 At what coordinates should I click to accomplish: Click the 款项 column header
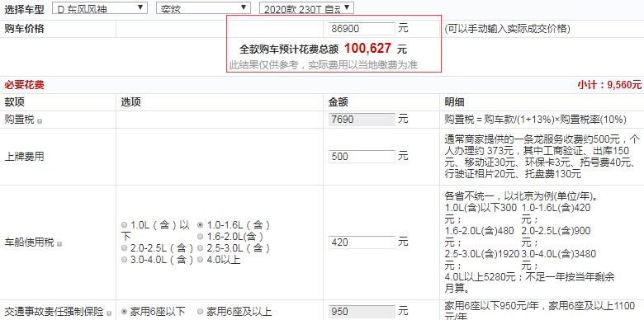(14, 102)
